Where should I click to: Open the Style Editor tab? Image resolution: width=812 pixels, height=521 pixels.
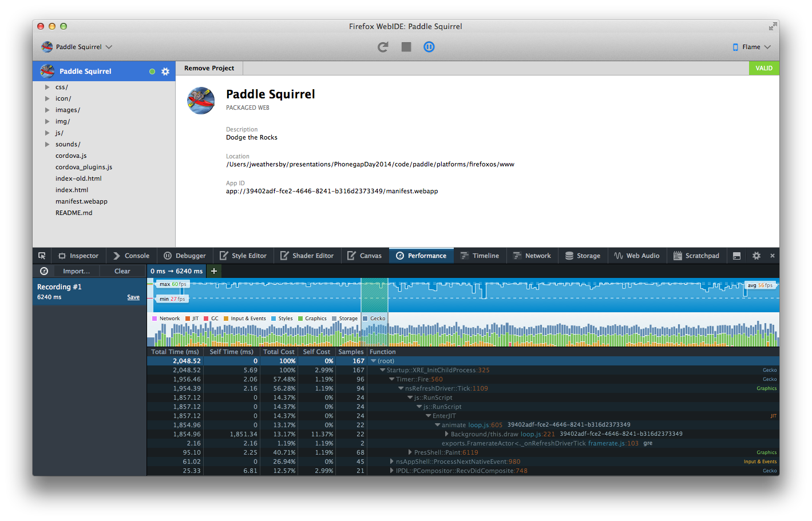pyautogui.click(x=243, y=256)
